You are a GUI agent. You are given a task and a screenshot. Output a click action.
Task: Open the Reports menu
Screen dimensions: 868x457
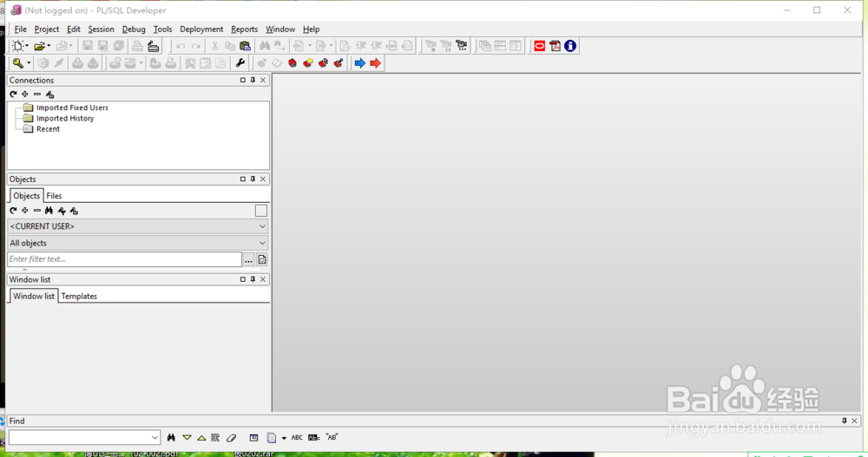[x=244, y=29]
